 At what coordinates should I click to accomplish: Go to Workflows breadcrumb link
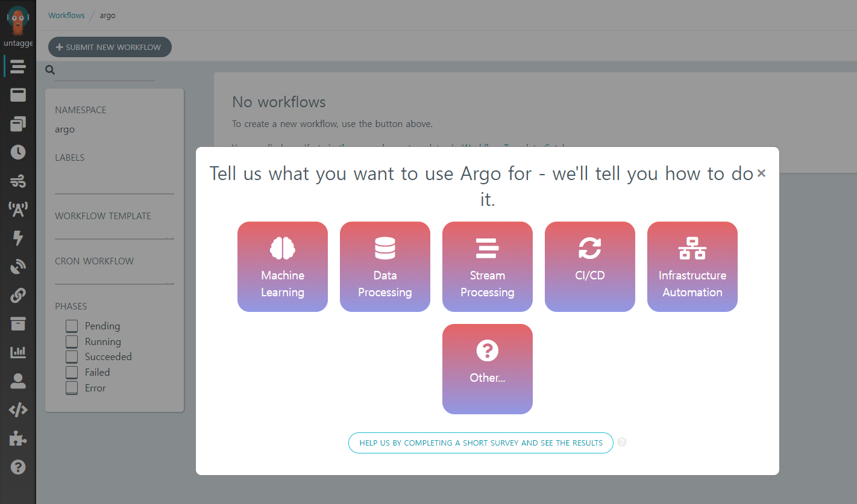pyautogui.click(x=66, y=15)
